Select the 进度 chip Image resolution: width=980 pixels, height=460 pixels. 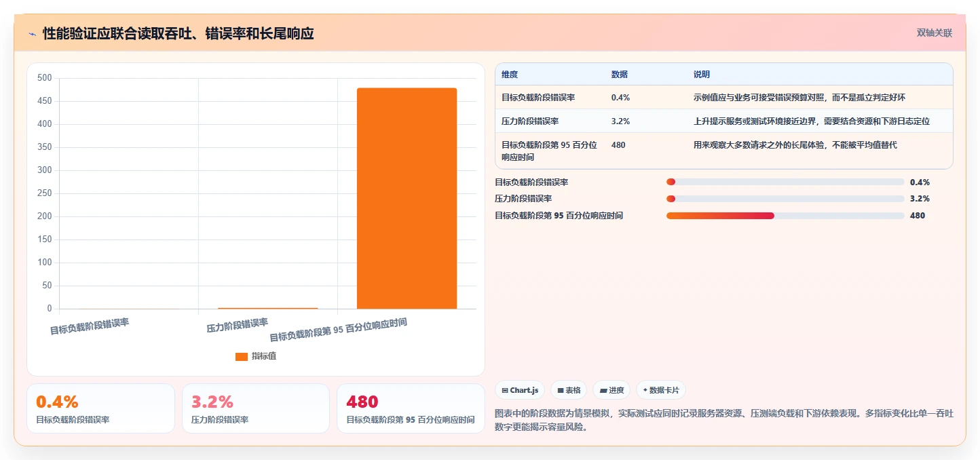click(611, 390)
